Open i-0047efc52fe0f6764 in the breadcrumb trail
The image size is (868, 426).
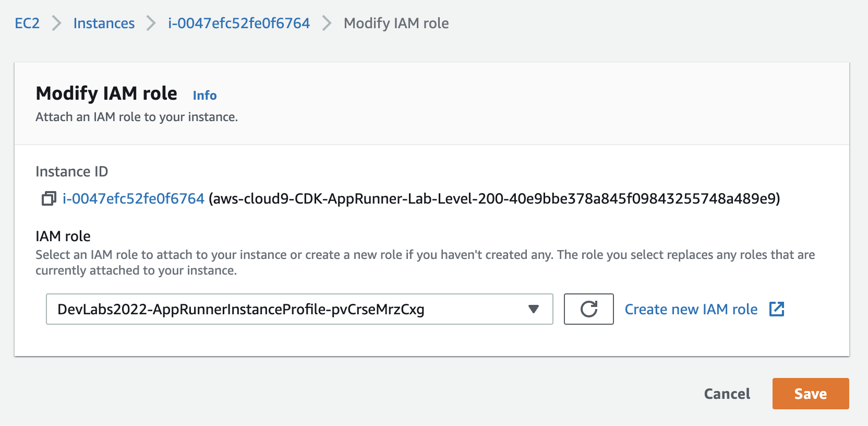(x=239, y=23)
